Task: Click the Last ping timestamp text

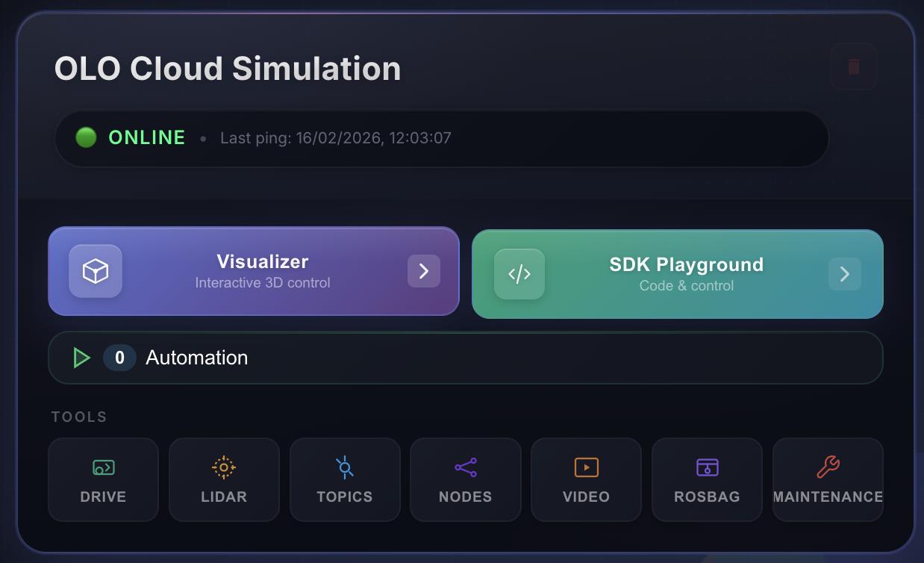Action: pos(336,138)
